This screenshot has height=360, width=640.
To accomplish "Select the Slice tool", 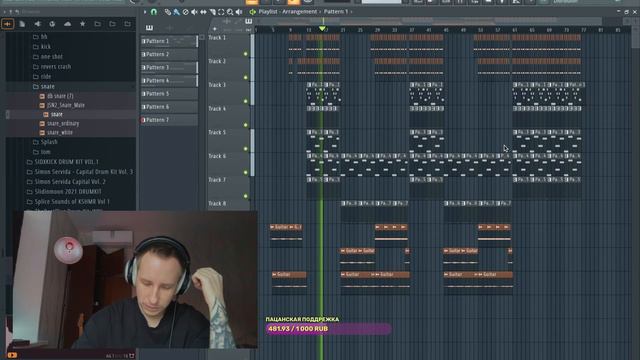I will (x=212, y=12).
